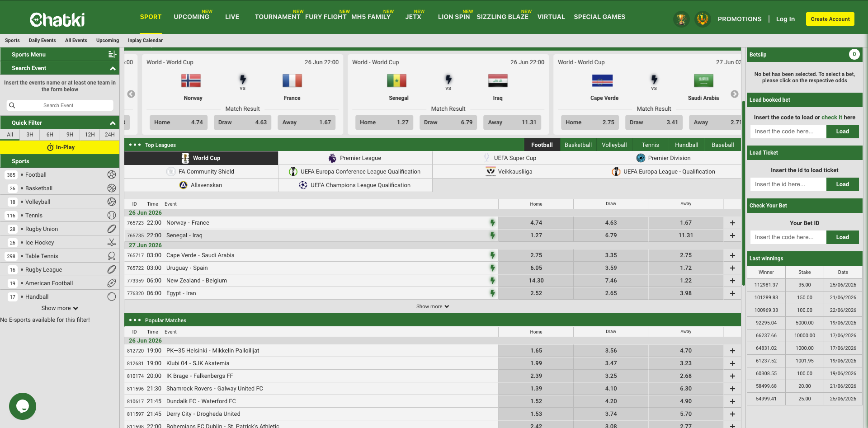The height and width of the screenshot is (428, 868).
Task: Toggle the Sports Menu collapse icon
Action: coord(112,54)
